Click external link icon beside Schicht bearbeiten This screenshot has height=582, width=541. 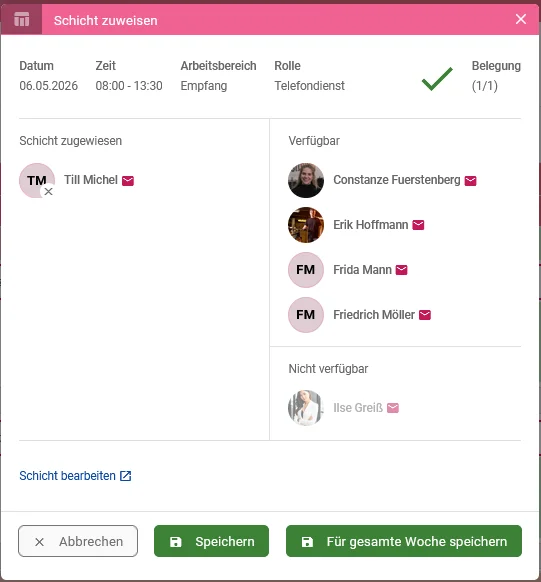tap(126, 476)
